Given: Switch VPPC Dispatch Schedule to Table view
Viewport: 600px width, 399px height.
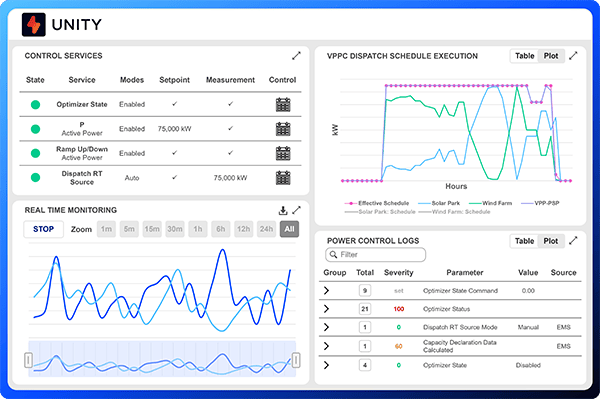Looking at the screenshot, I should pyautogui.click(x=524, y=56).
